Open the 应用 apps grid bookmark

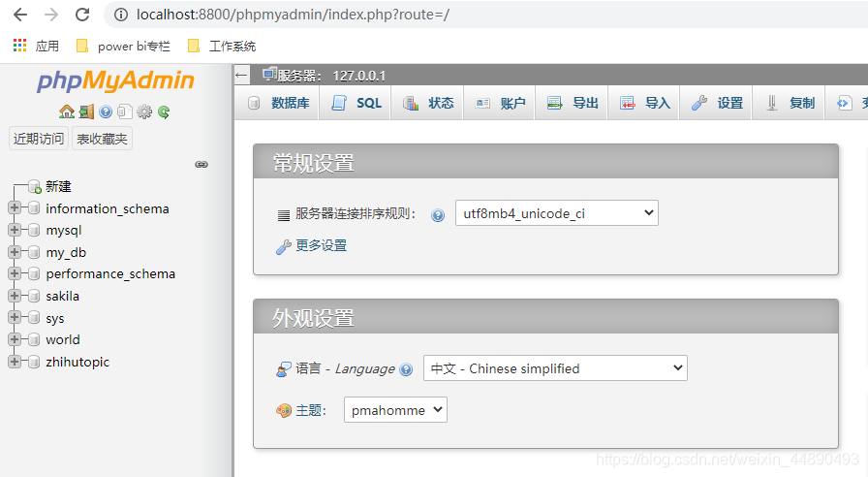click(36, 46)
